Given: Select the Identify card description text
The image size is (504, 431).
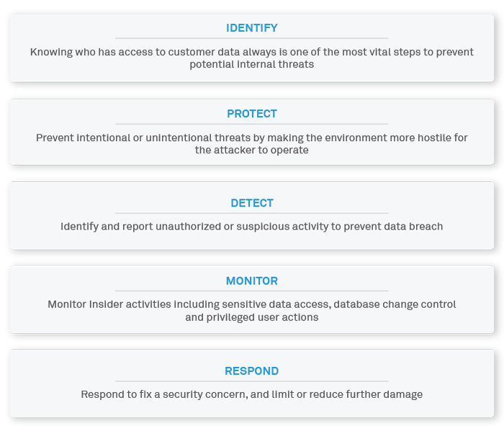Looking at the screenshot, I should click(x=251, y=58).
